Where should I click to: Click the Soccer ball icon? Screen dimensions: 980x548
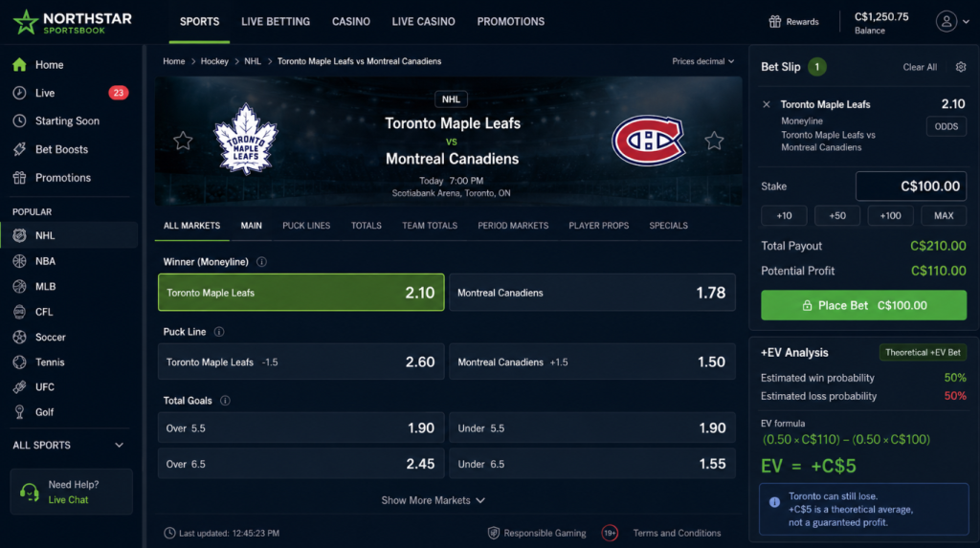[19, 337]
